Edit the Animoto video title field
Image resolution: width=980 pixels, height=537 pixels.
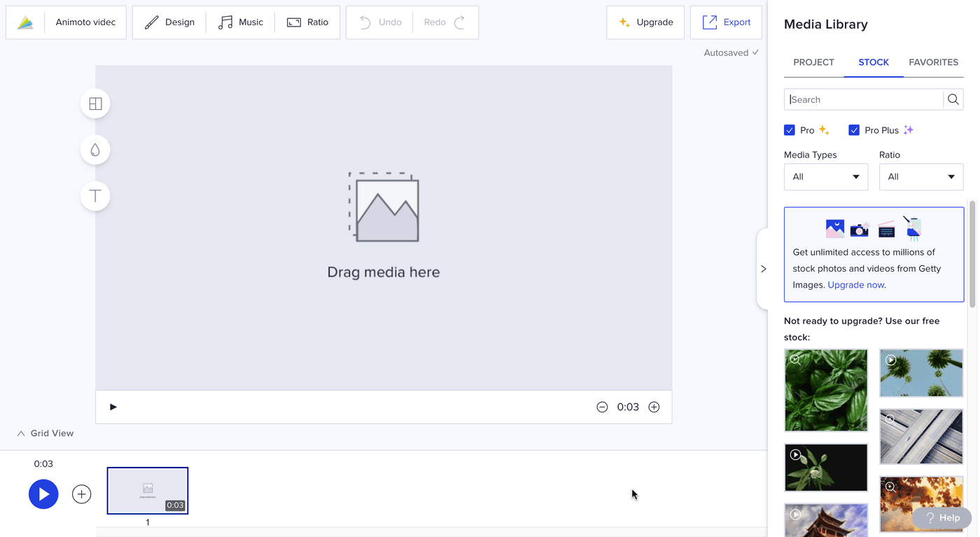(x=85, y=22)
